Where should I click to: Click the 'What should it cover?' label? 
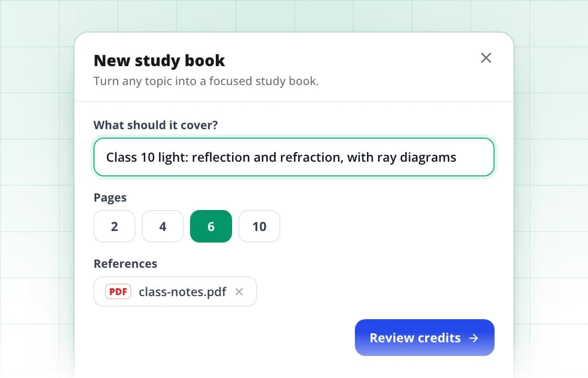[x=155, y=125]
